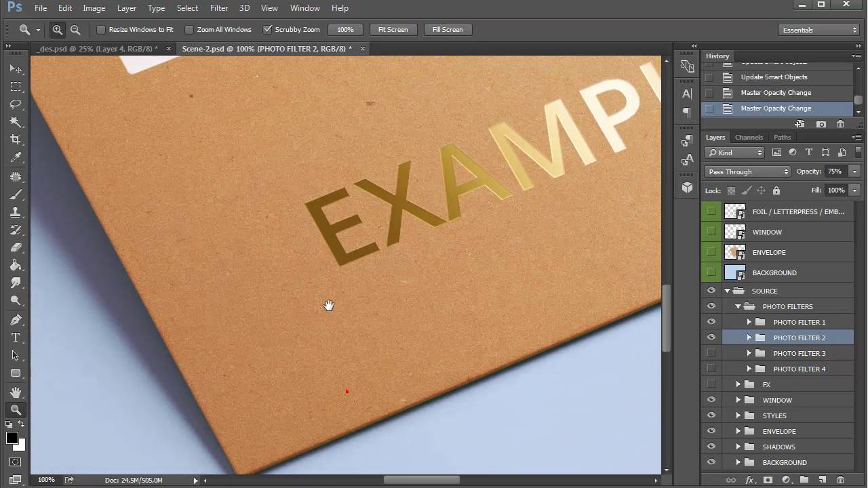Select the Move tool
This screenshot has width=868, height=488.
[16, 69]
